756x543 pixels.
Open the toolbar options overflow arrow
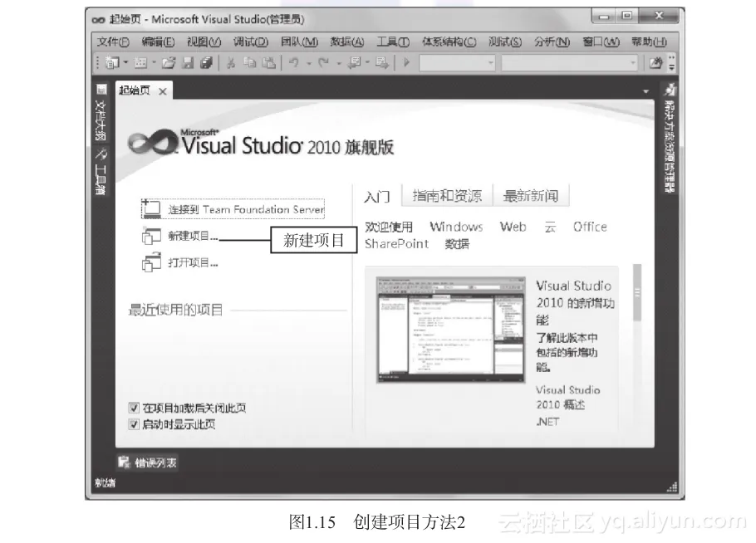pos(671,63)
